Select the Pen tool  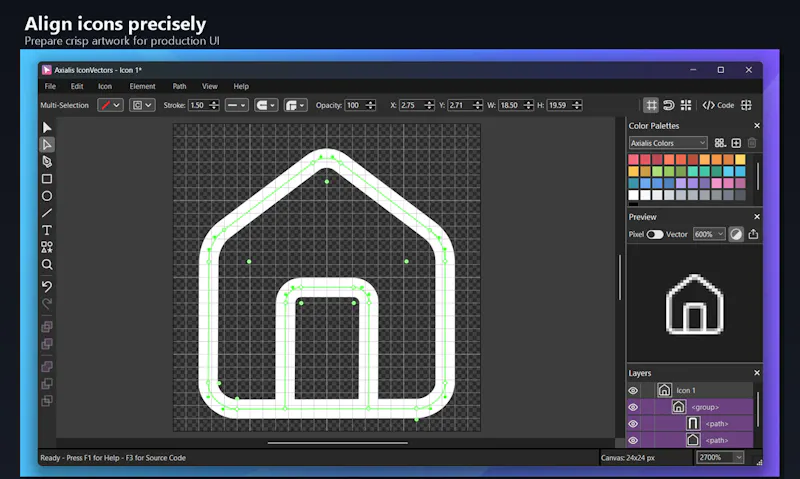click(x=47, y=162)
